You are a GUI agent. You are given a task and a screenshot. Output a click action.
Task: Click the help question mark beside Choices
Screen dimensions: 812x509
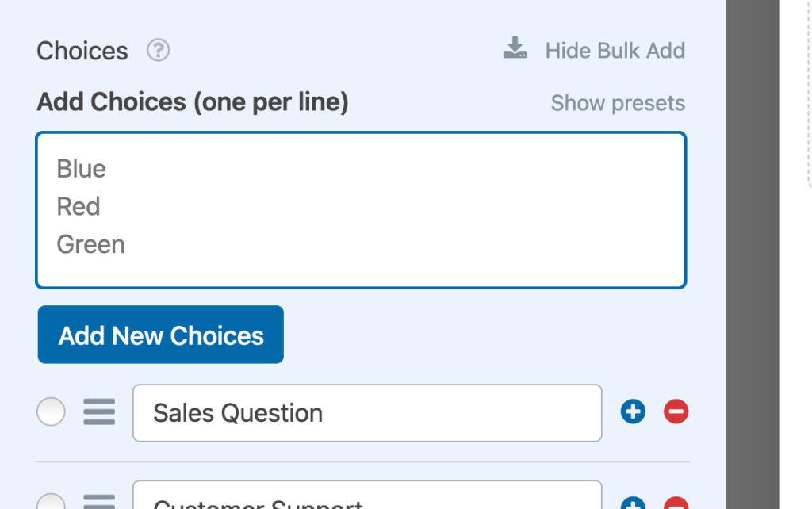[x=157, y=50]
